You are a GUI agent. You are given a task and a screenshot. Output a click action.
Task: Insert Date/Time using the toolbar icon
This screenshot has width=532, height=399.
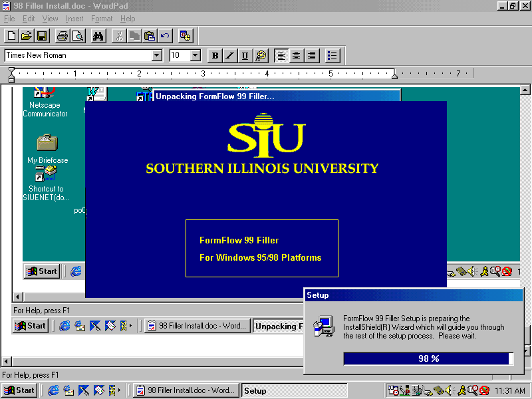[185, 36]
